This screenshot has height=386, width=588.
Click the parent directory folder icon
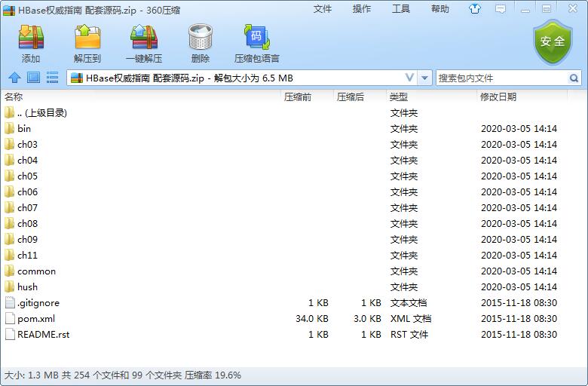[x=10, y=113]
